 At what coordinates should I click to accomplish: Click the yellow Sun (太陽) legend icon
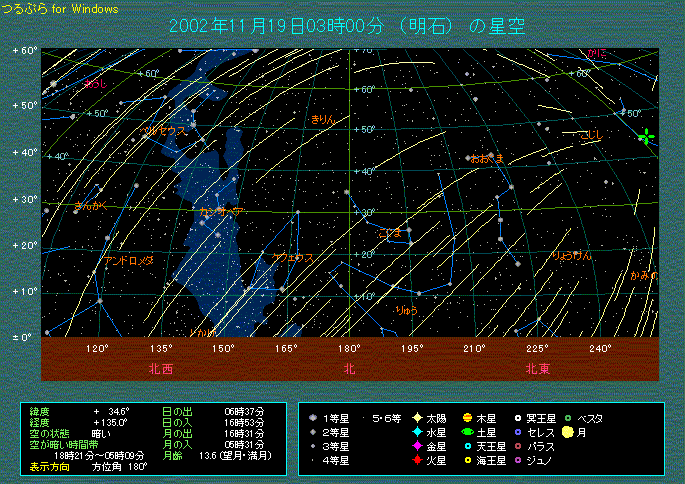[415, 418]
